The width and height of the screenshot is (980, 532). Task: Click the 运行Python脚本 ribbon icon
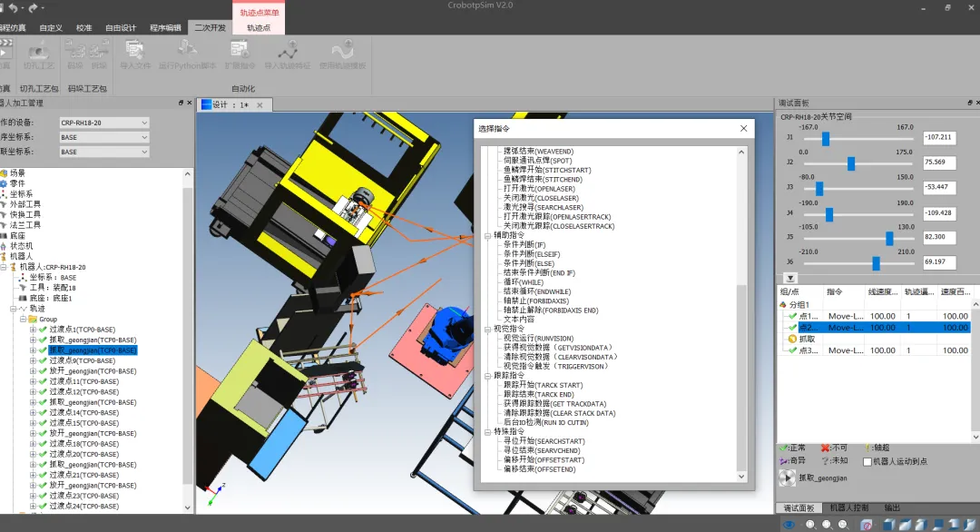[x=187, y=51]
